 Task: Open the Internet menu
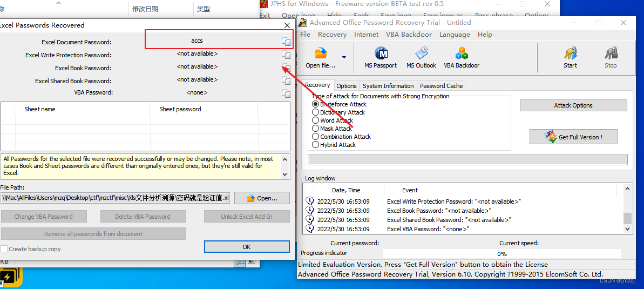[x=367, y=35]
